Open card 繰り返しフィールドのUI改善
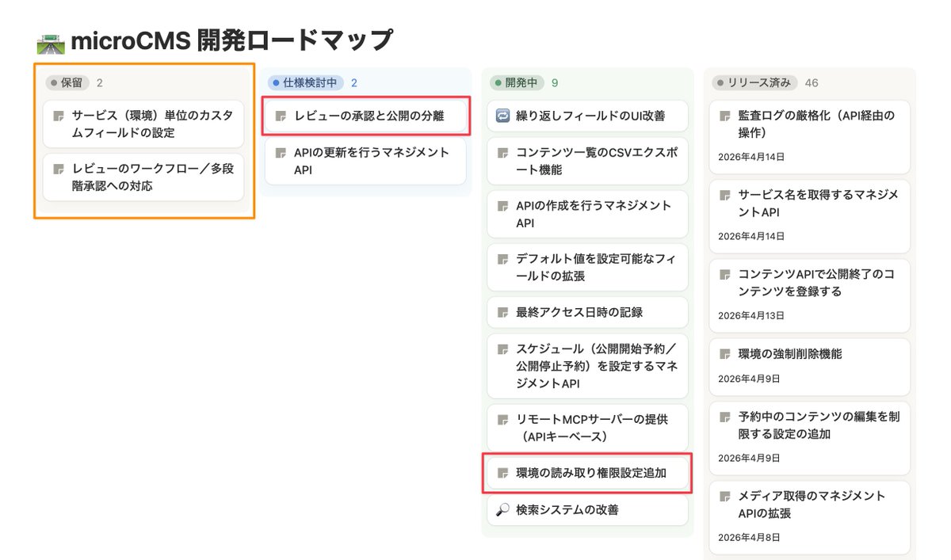951x560 pixels. click(x=587, y=116)
